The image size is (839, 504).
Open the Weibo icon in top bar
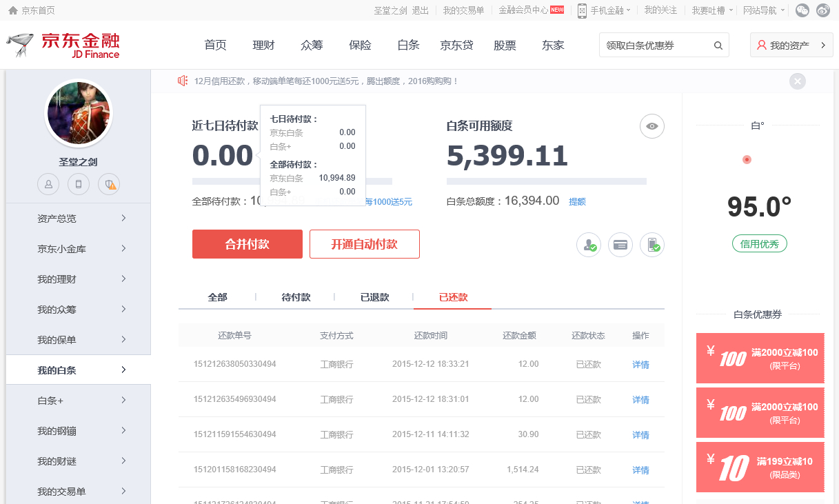pos(823,10)
